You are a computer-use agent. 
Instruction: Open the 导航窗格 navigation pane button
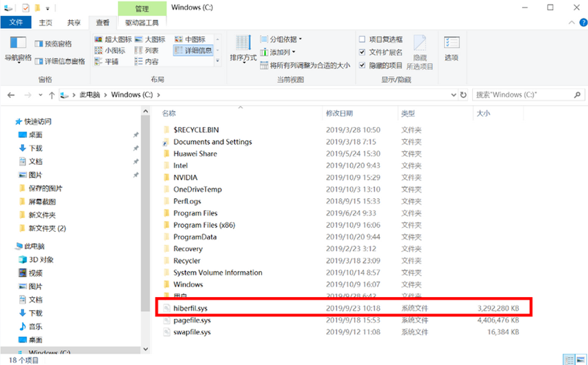pyautogui.click(x=18, y=50)
